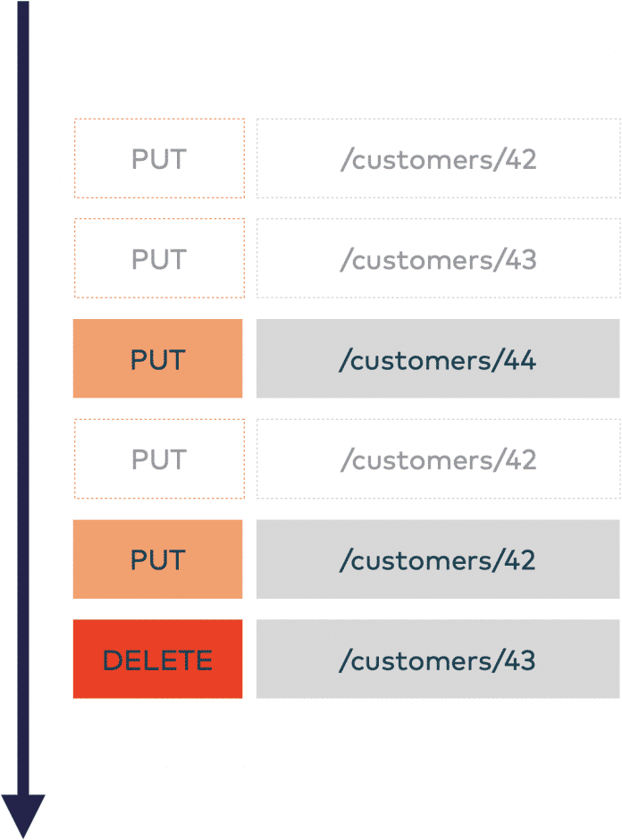Click the red DELETE box
This screenshot has height=840, width=622.
(157, 659)
